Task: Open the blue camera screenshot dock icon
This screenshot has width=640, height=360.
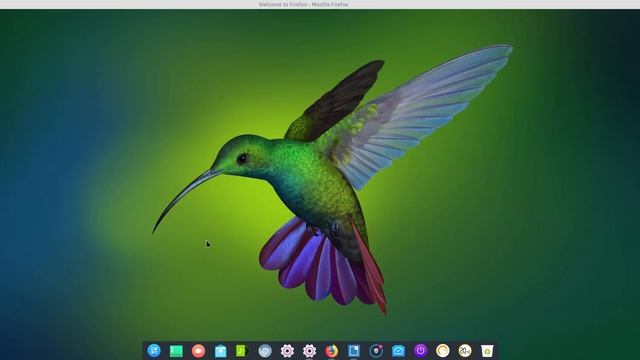Action: point(398,351)
